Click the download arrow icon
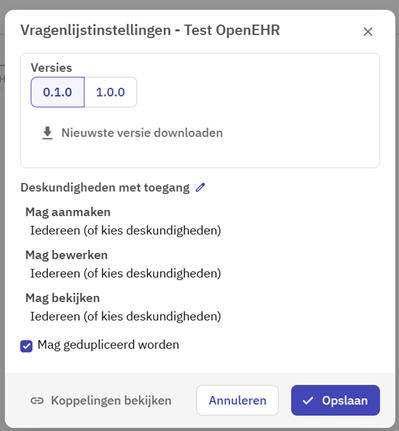The height and width of the screenshot is (431, 399). click(47, 133)
